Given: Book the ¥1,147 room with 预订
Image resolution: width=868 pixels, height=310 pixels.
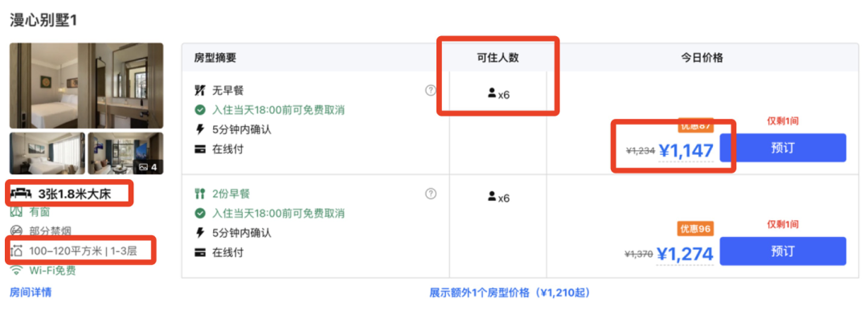Looking at the screenshot, I should [783, 148].
